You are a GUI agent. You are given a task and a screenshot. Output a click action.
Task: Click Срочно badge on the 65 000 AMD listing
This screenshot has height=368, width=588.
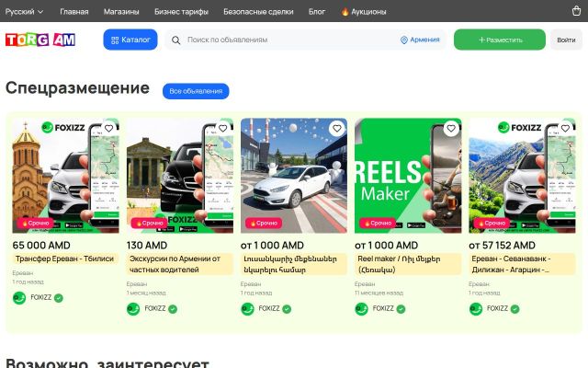pos(35,223)
